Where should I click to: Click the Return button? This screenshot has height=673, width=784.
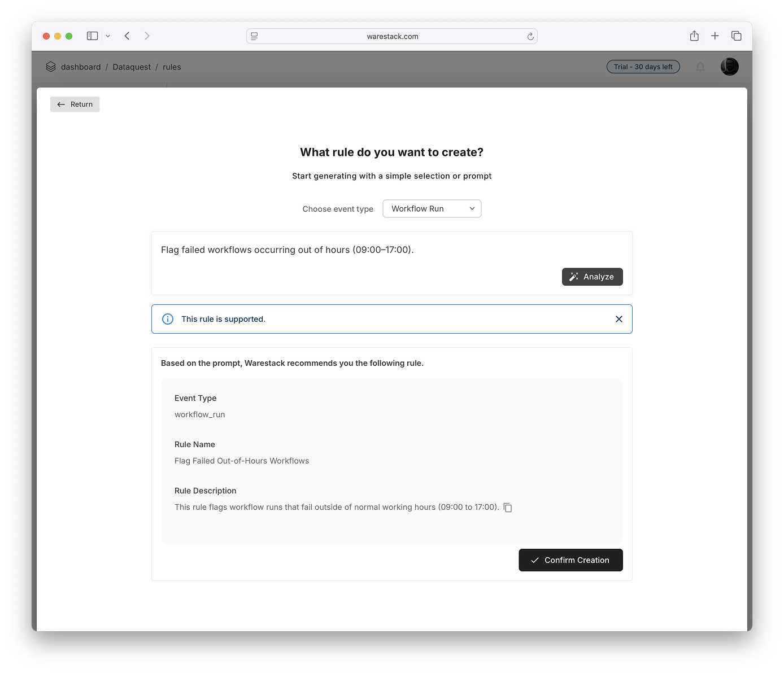point(75,104)
